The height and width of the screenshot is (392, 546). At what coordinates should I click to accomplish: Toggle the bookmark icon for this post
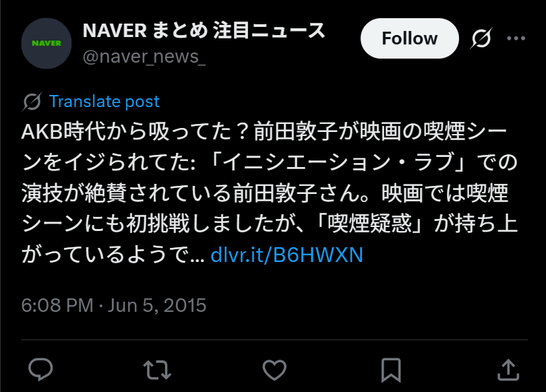392,370
